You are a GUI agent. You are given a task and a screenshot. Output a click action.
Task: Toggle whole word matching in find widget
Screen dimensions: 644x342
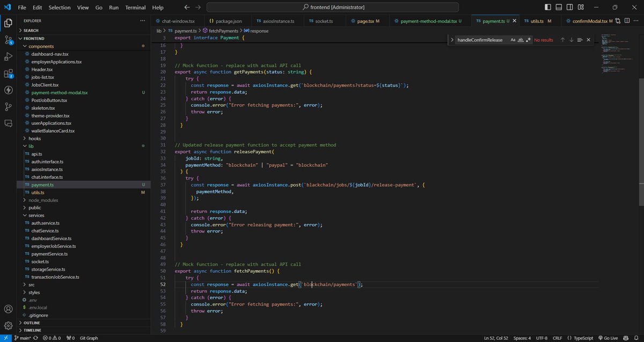(x=519, y=40)
